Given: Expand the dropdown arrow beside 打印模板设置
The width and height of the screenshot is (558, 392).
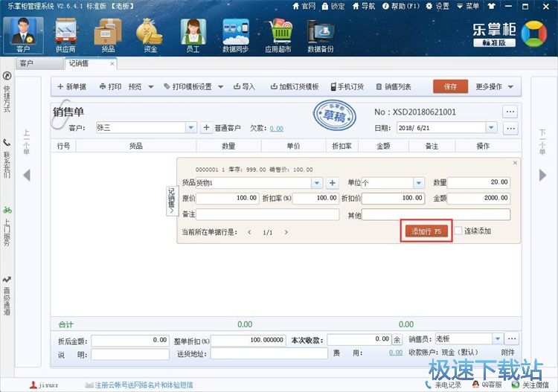Looking at the screenshot, I should tap(221, 87).
